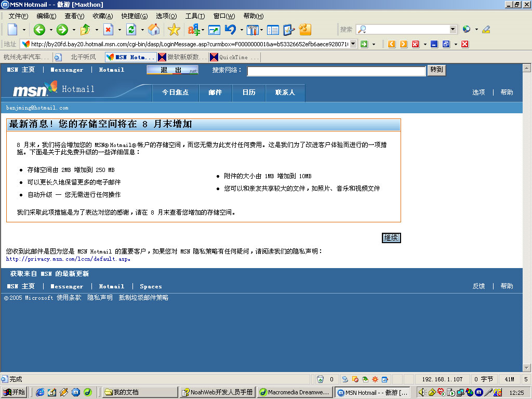This screenshot has height=399, width=532.
Task: Switch to the 北千听风 browser tab
Action: (x=79, y=57)
